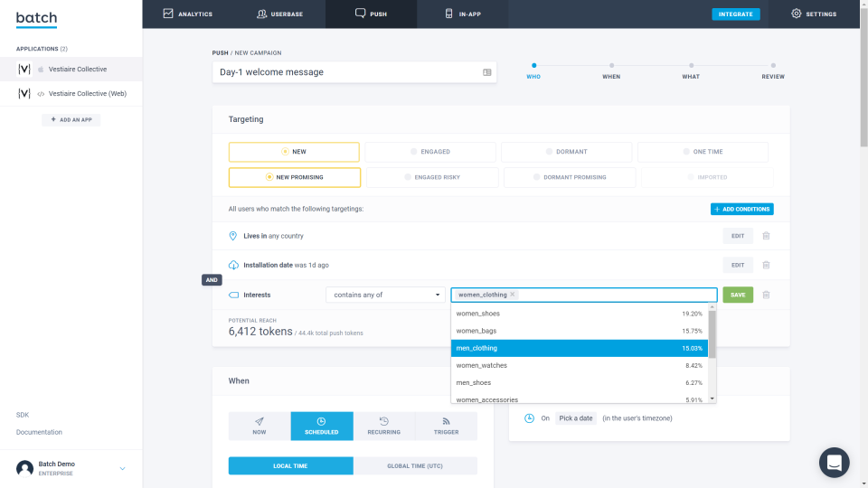Open the Documentation link
Image resolution: width=868 pixels, height=488 pixels.
(x=39, y=432)
